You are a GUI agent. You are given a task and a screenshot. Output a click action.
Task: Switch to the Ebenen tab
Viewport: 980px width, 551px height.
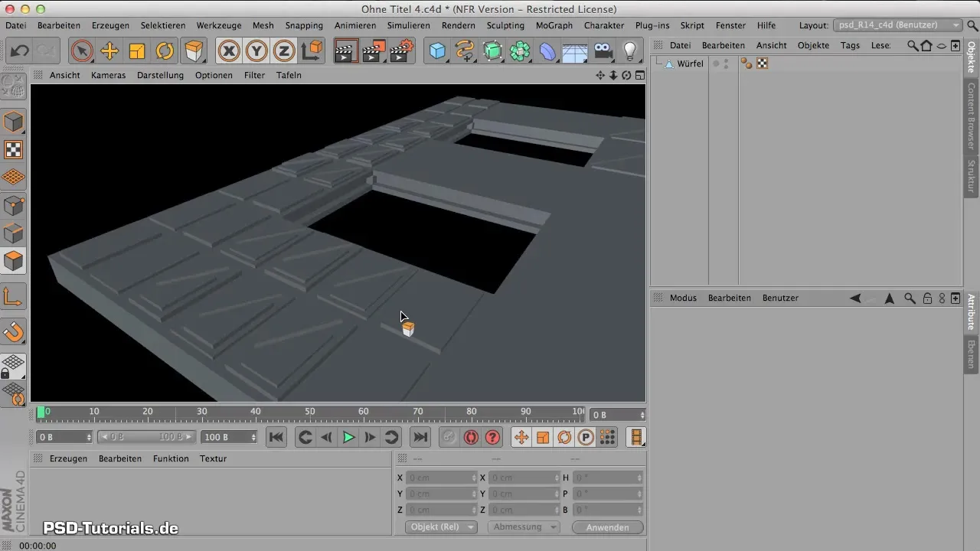pyautogui.click(x=971, y=353)
